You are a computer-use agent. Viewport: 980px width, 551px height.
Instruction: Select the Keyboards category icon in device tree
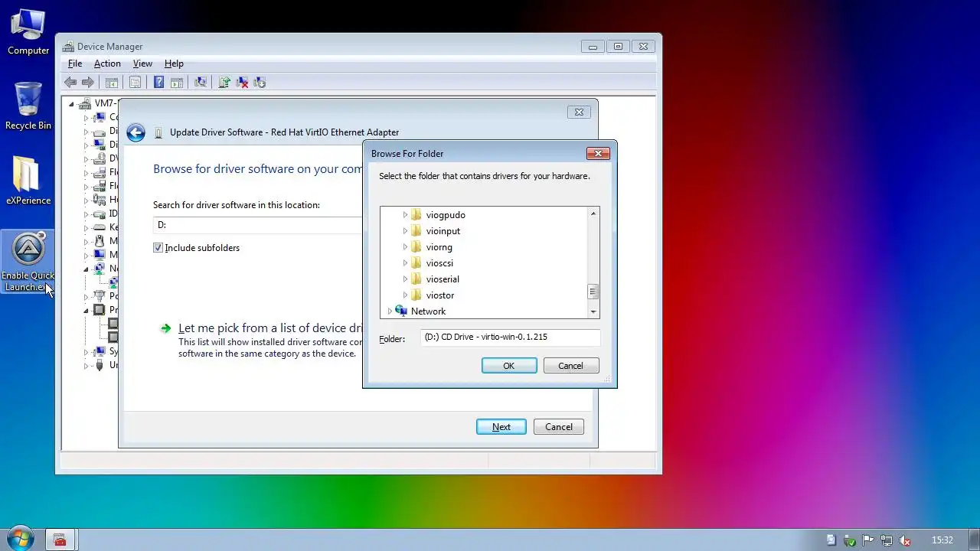tap(99, 227)
